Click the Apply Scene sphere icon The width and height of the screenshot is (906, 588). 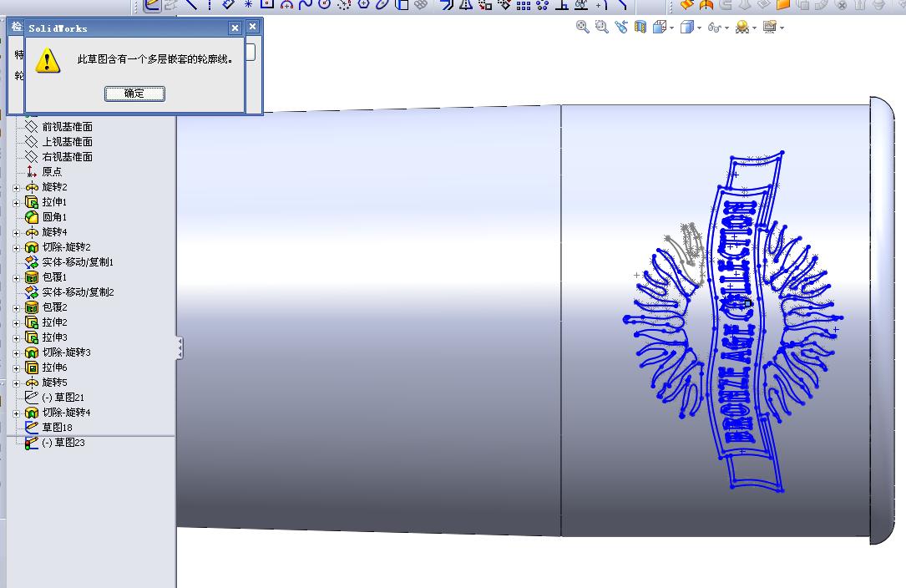(x=742, y=28)
